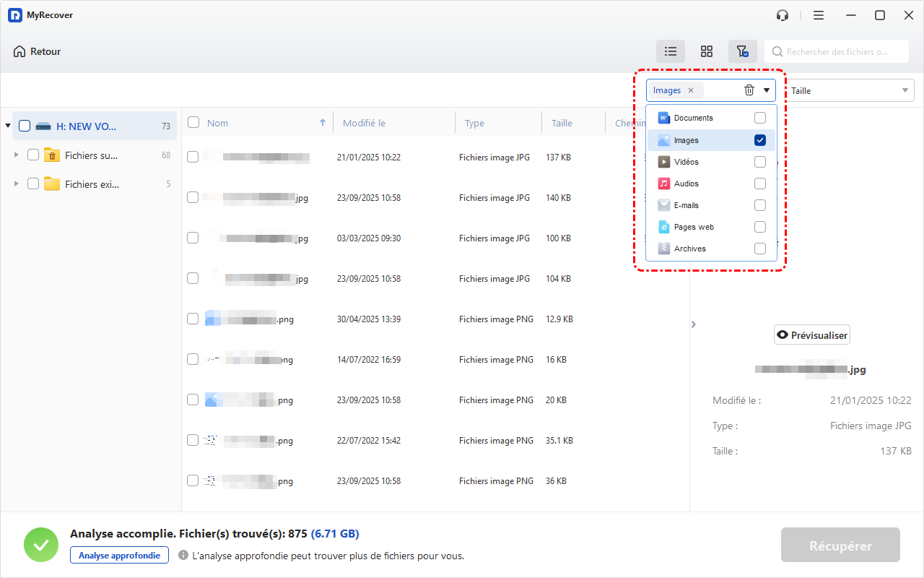Click the Retour home icon

click(19, 51)
